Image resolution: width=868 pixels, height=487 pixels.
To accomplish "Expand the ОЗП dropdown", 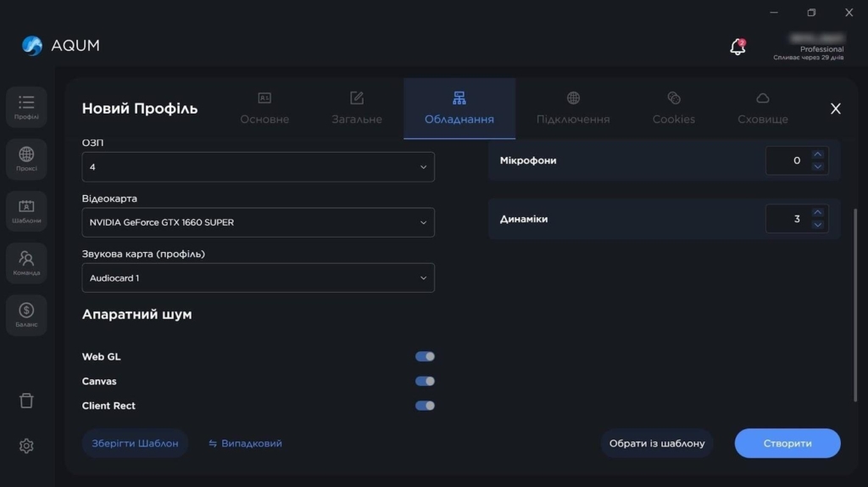I will click(258, 167).
